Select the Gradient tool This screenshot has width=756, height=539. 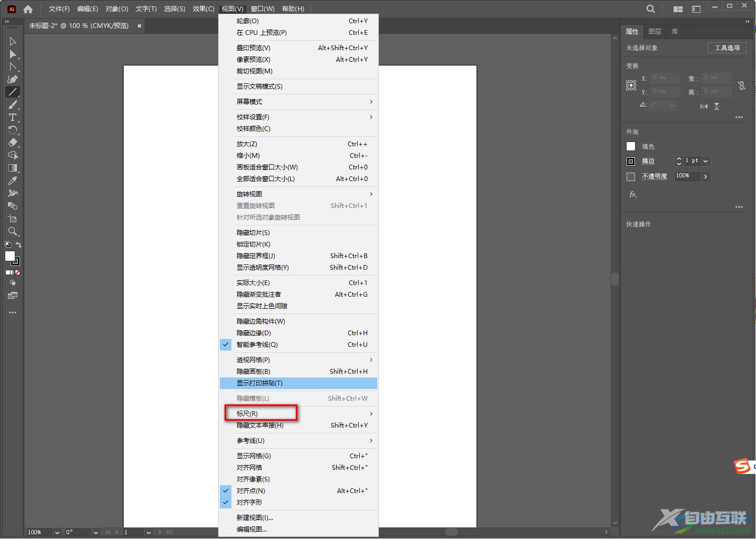pyautogui.click(x=13, y=168)
